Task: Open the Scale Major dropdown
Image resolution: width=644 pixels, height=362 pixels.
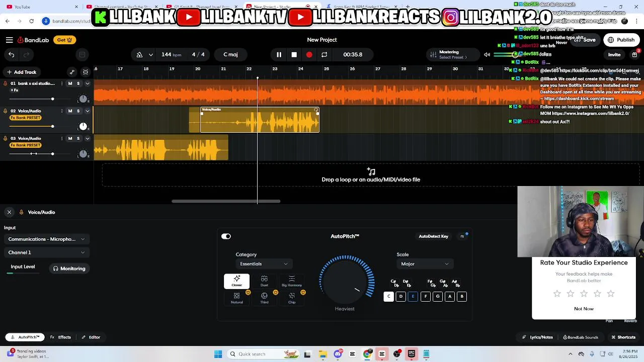Action: pyautogui.click(x=425, y=264)
